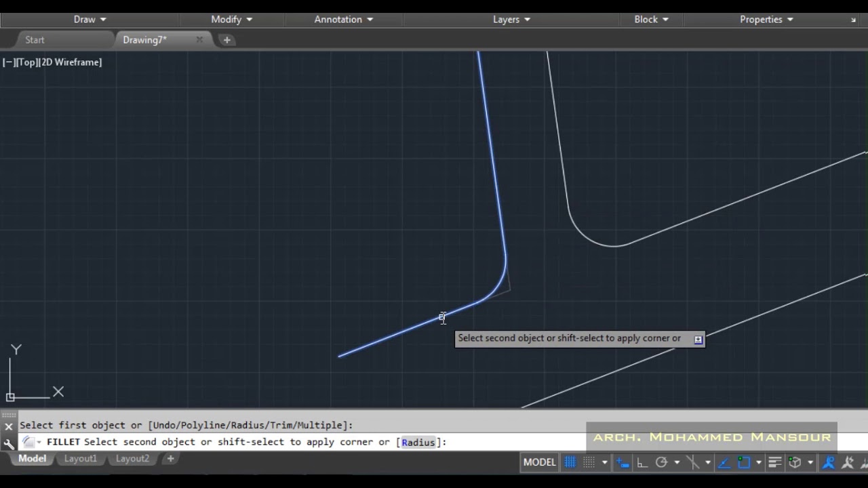Image resolution: width=868 pixels, height=488 pixels.
Task: Toggle Snap mode dotted-grid icon
Action: click(589, 462)
